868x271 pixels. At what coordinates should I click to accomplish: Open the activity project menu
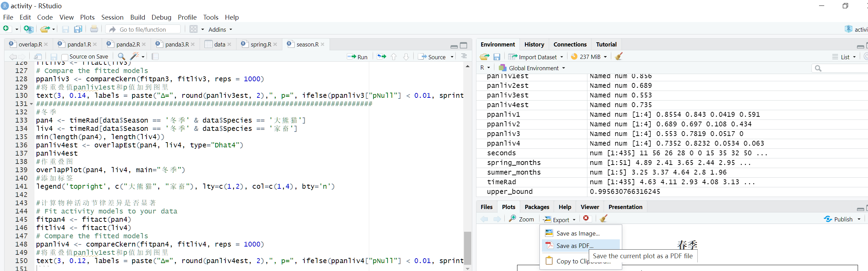(x=856, y=29)
